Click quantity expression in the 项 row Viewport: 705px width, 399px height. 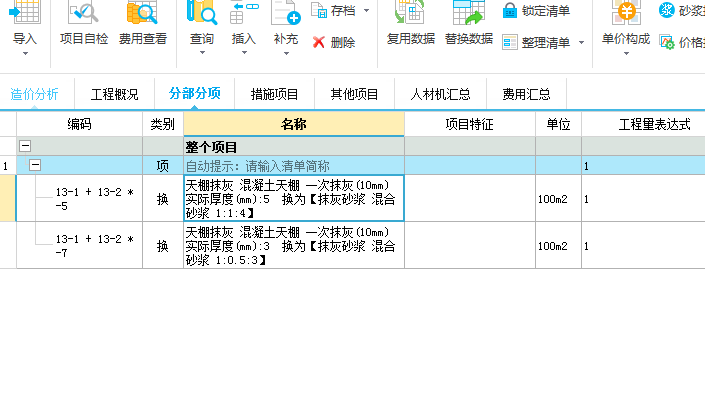coord(643,166)
